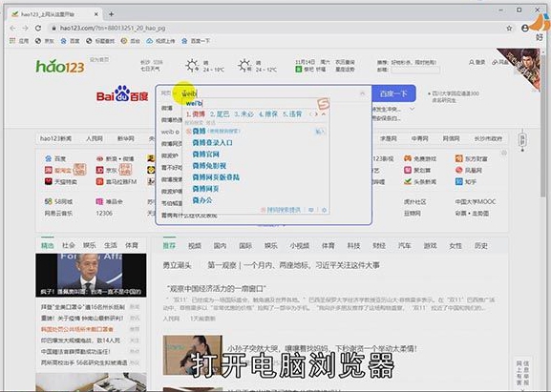The height and width of the screenshot is (392, 551).
Task: Open the 喜马拉雅FM site link
Action: pos(117,182)
